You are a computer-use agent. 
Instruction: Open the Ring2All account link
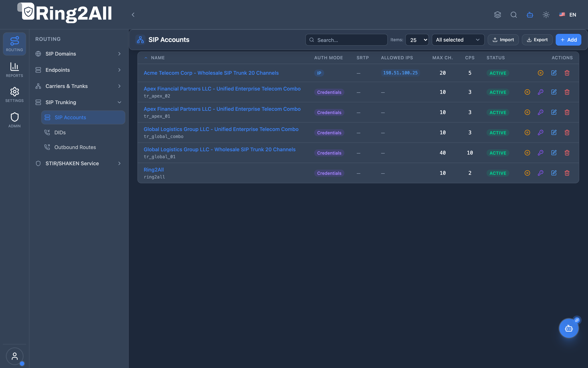click(x=154, y=170)
